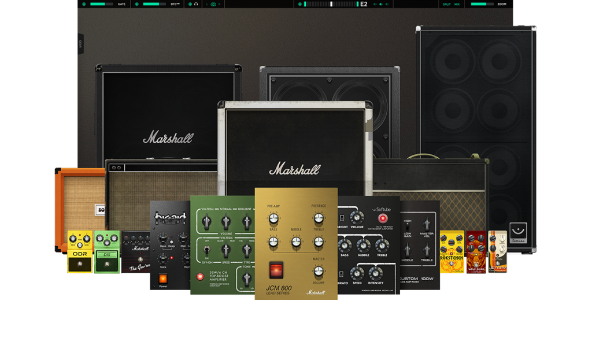Click the middle speaker icon after E2

pos(381,4)
